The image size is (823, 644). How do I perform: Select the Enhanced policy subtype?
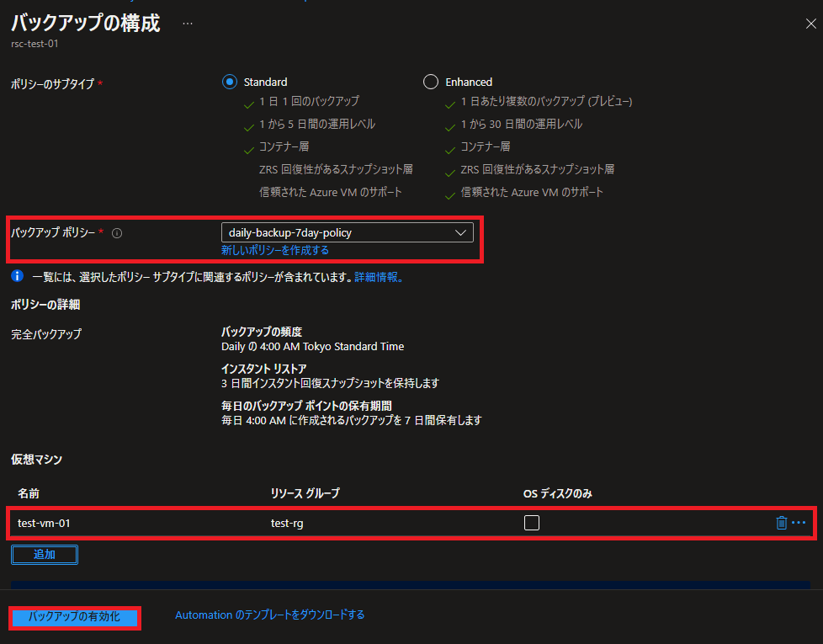(431, 82)
